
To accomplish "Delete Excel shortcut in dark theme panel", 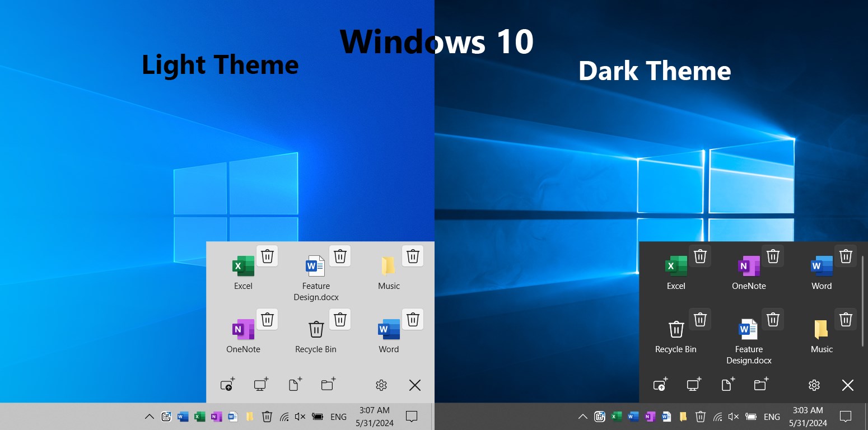I will [700, 256].
